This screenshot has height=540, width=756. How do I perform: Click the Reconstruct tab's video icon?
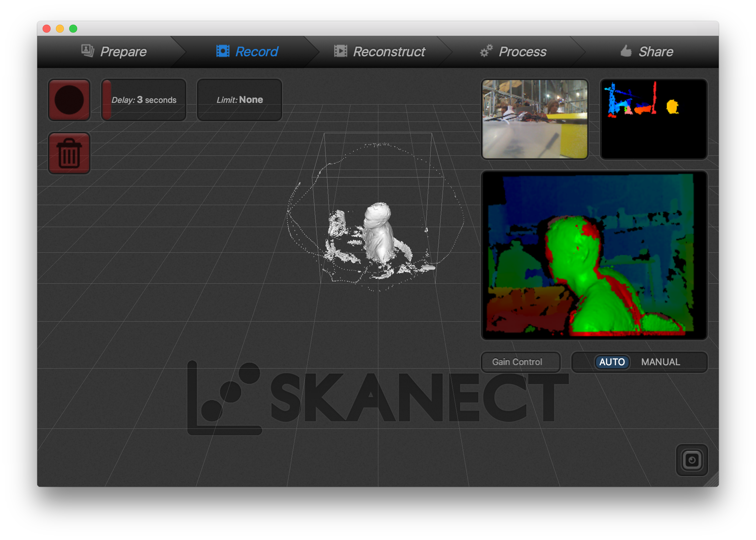341,51
